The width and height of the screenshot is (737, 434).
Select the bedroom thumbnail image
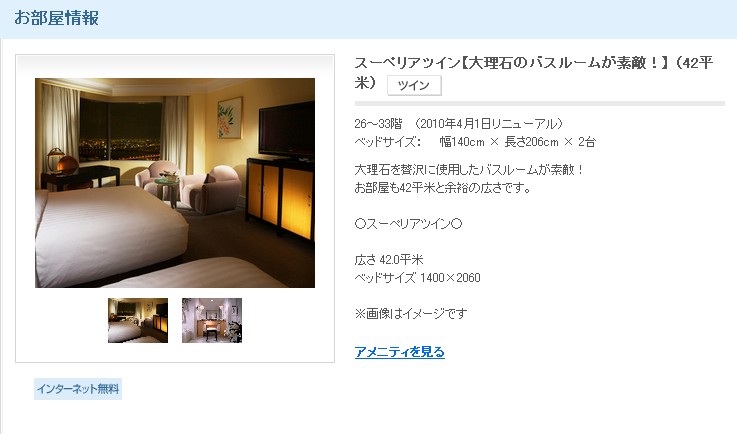point(138,320)
